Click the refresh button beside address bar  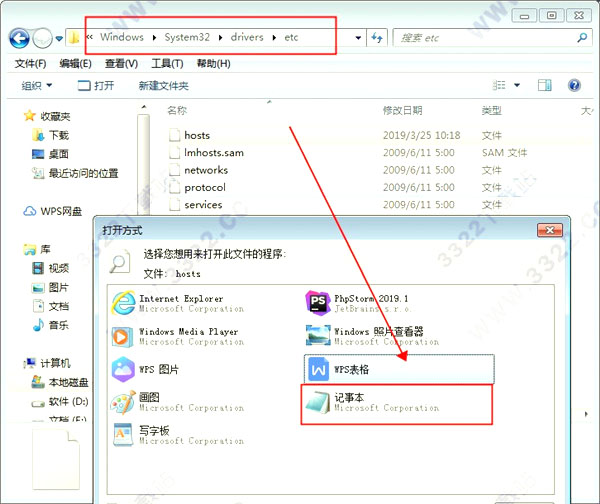click(x=377, y=38)
